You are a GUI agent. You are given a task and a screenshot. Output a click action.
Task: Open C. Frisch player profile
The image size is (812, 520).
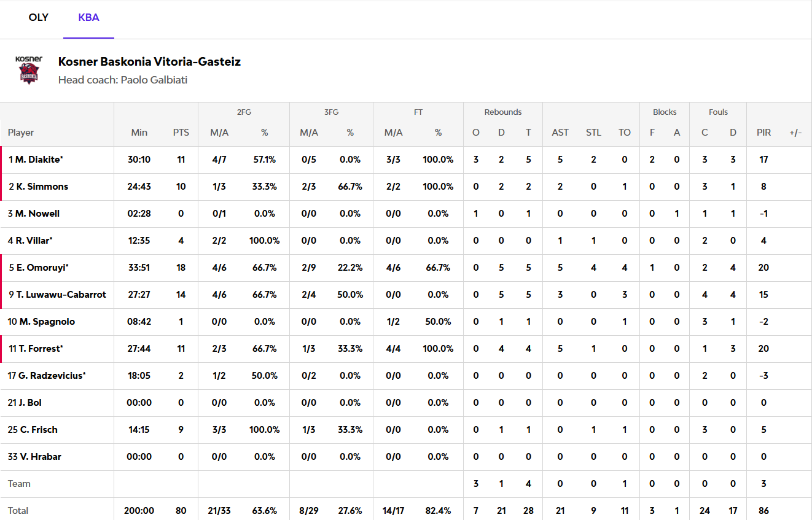tap(39, 430)
